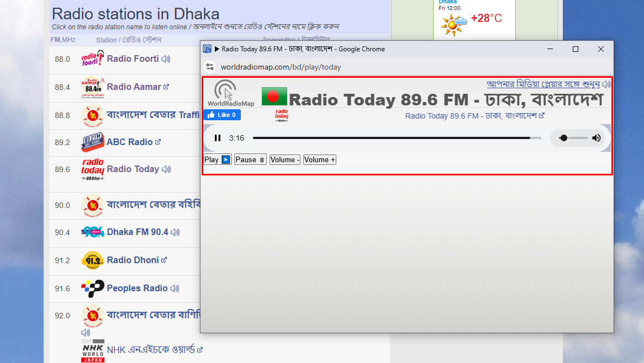Click the speaker icon under the 92.0 row
Screen dimensions: 644x363
(86, 333)
